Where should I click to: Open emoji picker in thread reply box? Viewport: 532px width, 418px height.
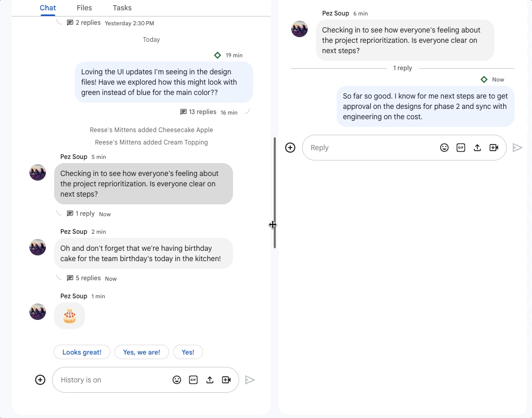point(444,148)
